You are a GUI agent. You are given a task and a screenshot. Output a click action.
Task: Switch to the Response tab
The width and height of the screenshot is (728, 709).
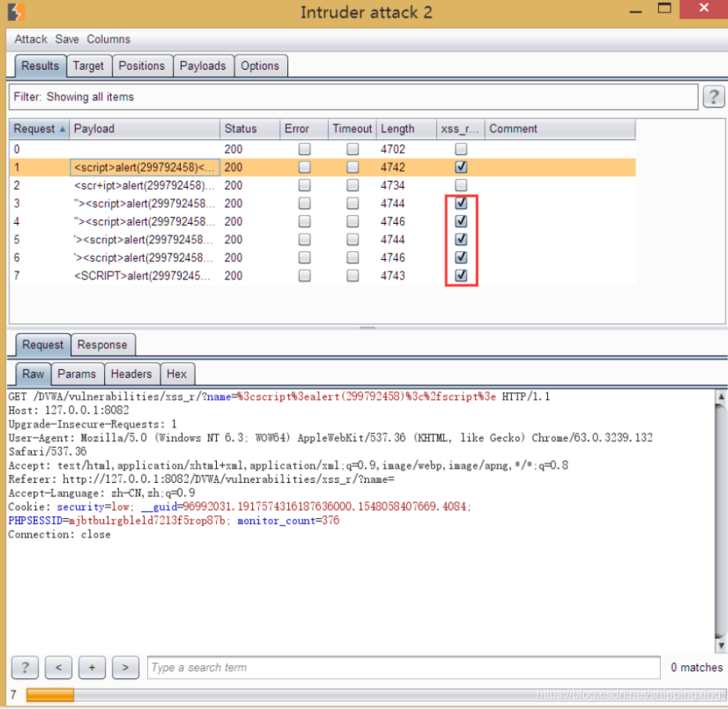102,345
